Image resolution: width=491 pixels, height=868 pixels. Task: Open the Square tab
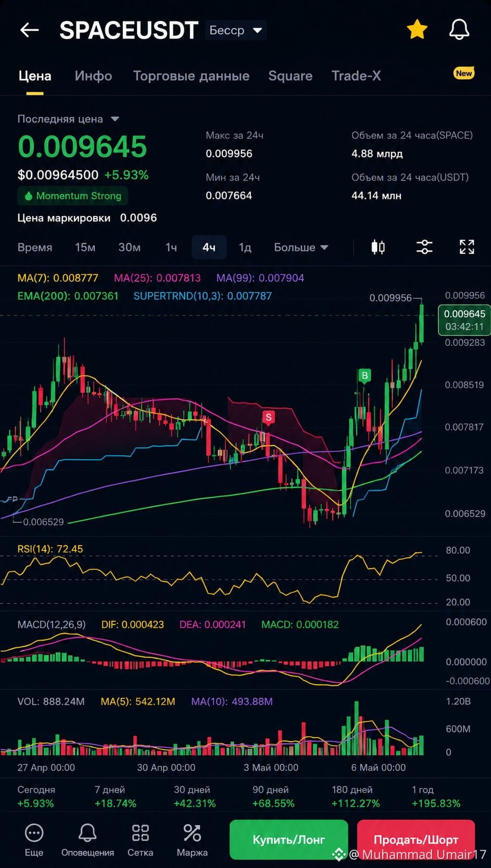click(x=291, y=76)
